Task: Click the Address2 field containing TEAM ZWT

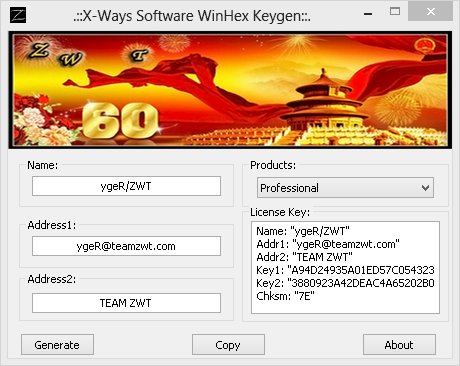Action: (x=126, y=303)
